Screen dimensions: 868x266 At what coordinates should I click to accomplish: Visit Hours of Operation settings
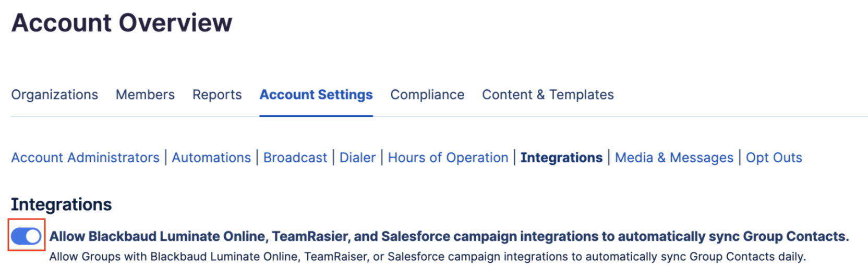tap(448, 158)
